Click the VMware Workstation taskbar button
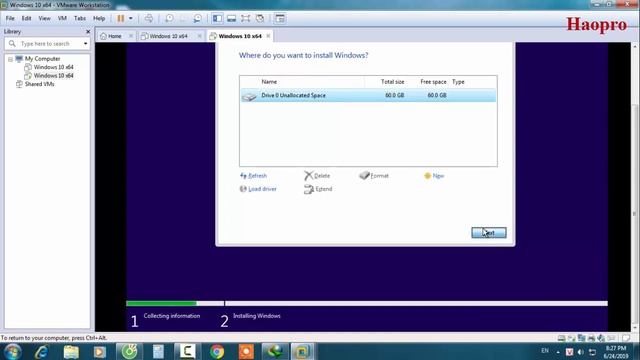Viewport: 640px width, 360px height. coord(302,351)
